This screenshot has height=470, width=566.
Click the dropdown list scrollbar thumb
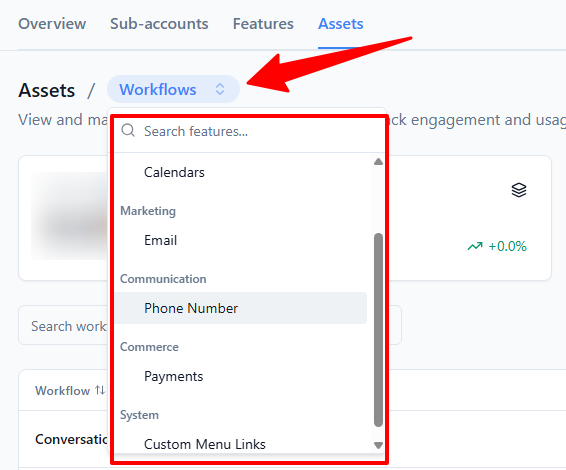click(x=378, y=330)
